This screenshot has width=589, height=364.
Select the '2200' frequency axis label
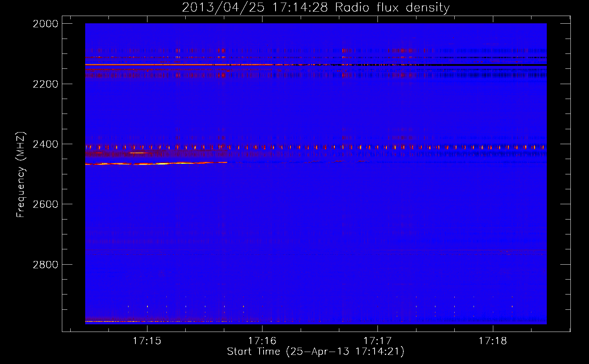tap(46, 84)
